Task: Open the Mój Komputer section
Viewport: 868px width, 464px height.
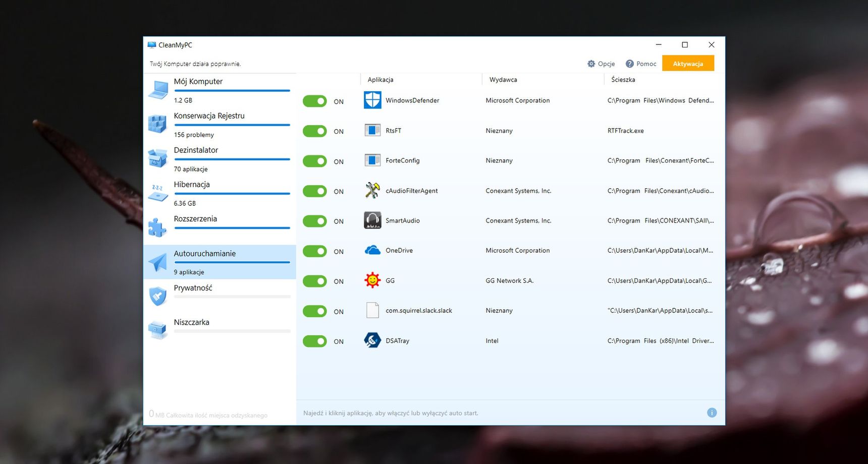Action: (x=220, y=91)
